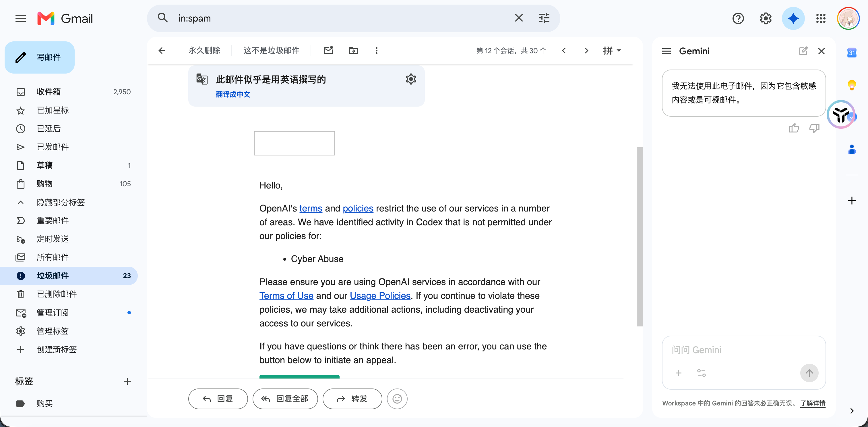This screenshot has height=427, width=868.
Task: Open the Gemini panel menu icon
Action: [x=666, y=51]
